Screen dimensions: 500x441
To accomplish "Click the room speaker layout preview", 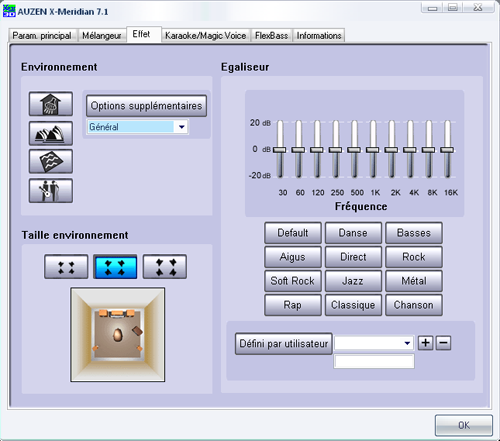I will click(118, 335).
